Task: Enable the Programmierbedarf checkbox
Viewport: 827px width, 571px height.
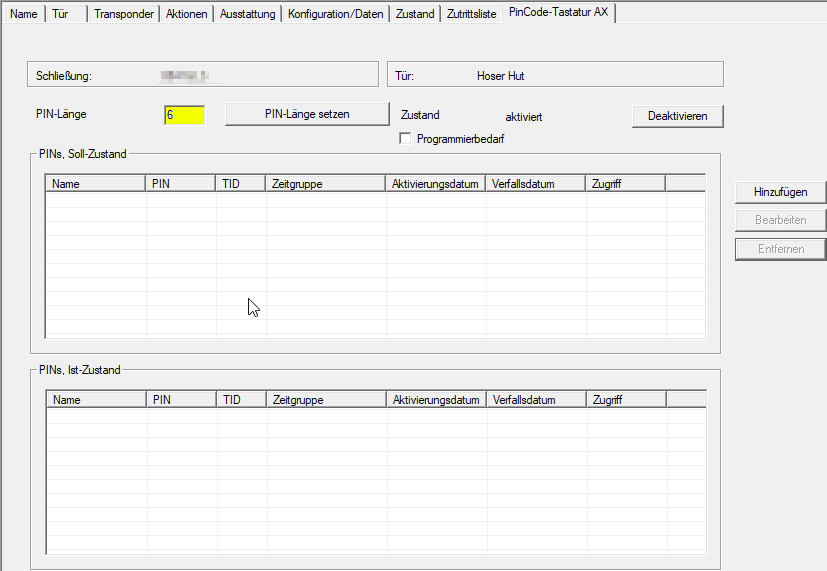Action: tap(406, 139)
